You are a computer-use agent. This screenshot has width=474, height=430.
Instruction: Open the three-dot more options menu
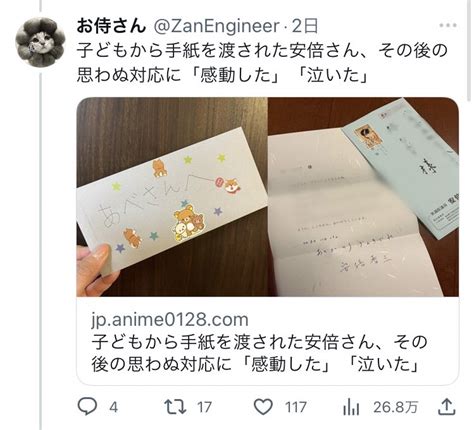pos(448,25)
